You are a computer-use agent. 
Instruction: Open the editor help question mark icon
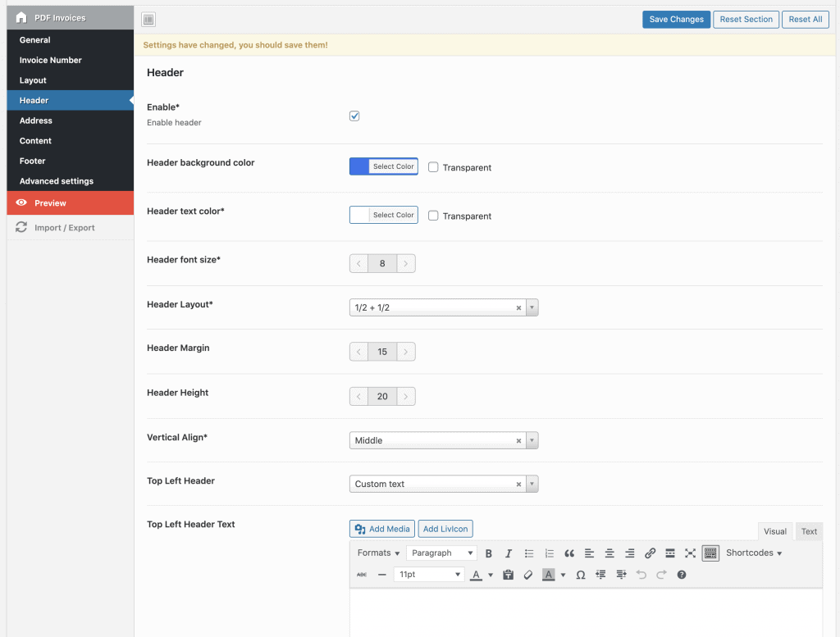pyautogui.click(x=682, y=575)
